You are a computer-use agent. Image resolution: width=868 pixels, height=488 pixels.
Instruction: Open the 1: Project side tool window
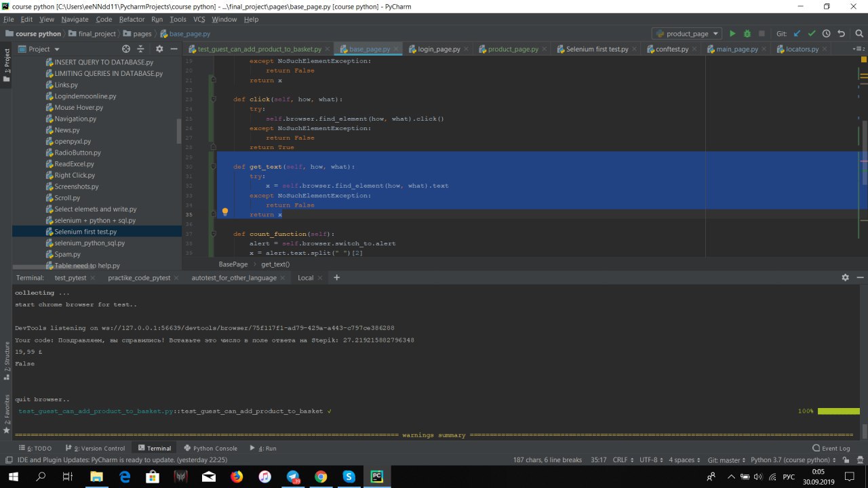click(x=7, y=65)
